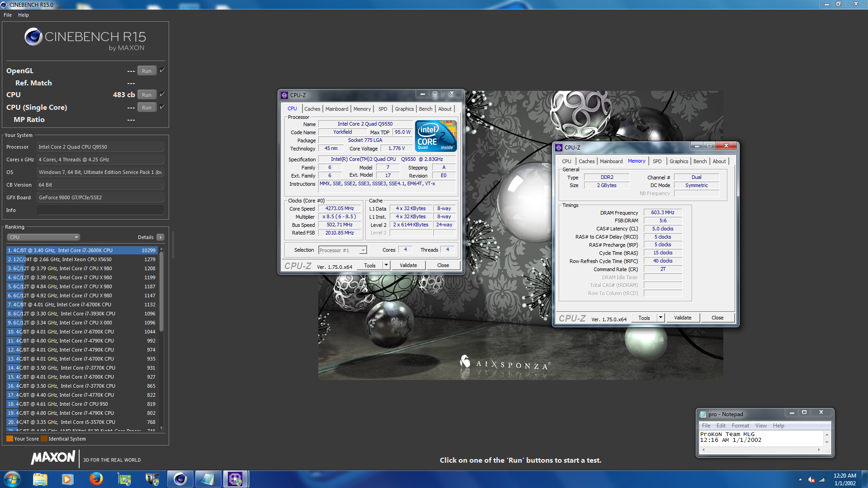Click the Cinebench R15 logo sphere

click(33, 37)
